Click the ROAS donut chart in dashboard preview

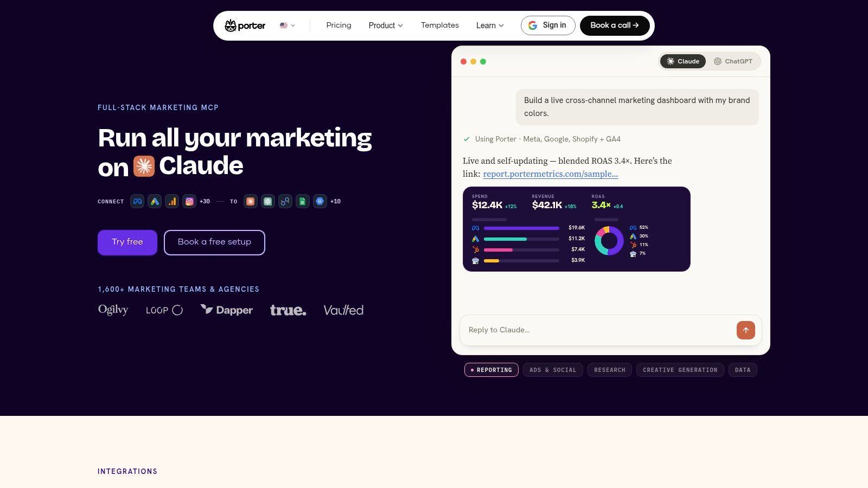(609, 241)
